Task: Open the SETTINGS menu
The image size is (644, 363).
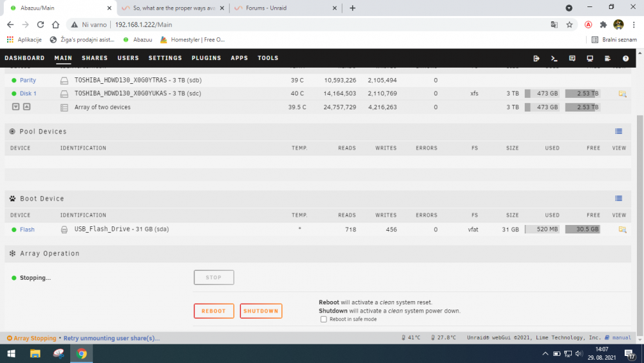Action: (165, 58)
